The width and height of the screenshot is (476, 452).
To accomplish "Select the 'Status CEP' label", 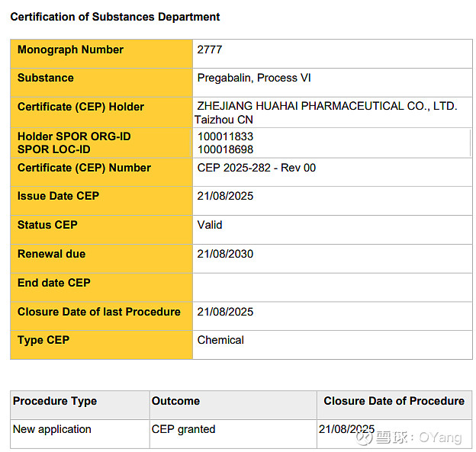I will (47, 225).
